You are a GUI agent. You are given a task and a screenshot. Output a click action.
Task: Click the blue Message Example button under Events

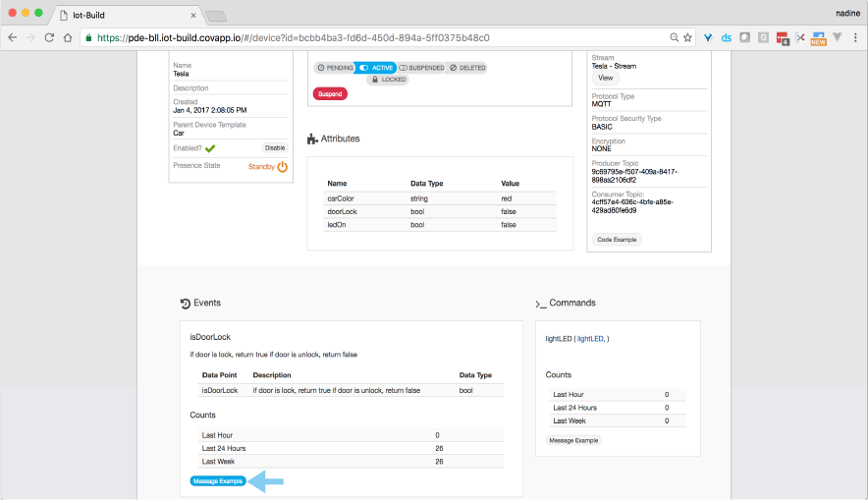coord(218,481)
